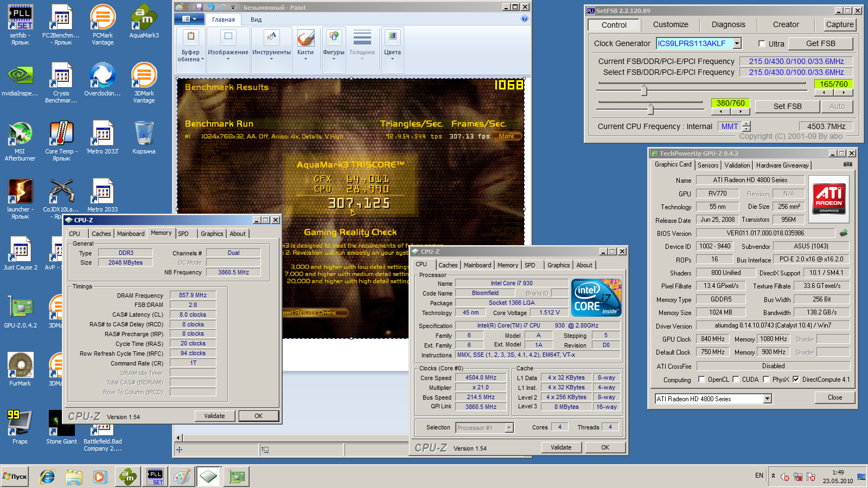The image size is (868, 488).
Task: Open Just Cause 2 desktop icon
Action: coord(20,253)
